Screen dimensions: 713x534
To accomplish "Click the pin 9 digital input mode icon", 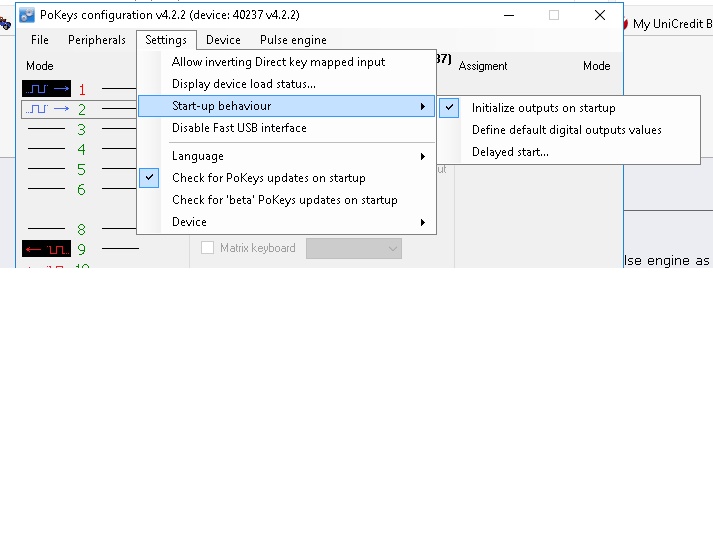I will (x=46, y=249).
